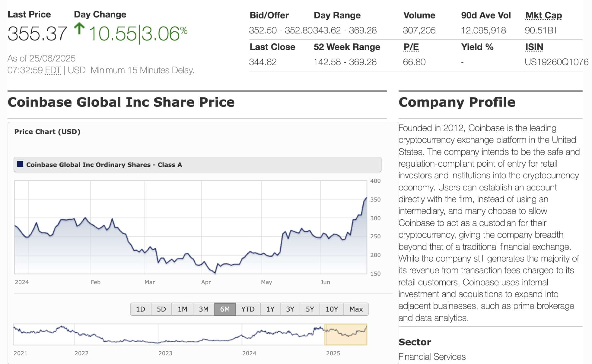Click the P/E column header

[x=411, y=47]
